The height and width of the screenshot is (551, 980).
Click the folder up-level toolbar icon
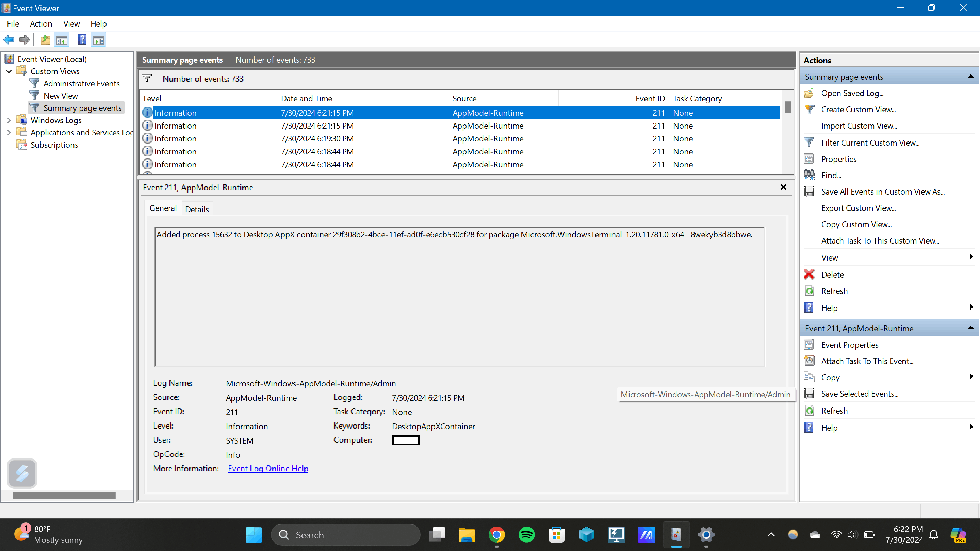pos(45,39)
